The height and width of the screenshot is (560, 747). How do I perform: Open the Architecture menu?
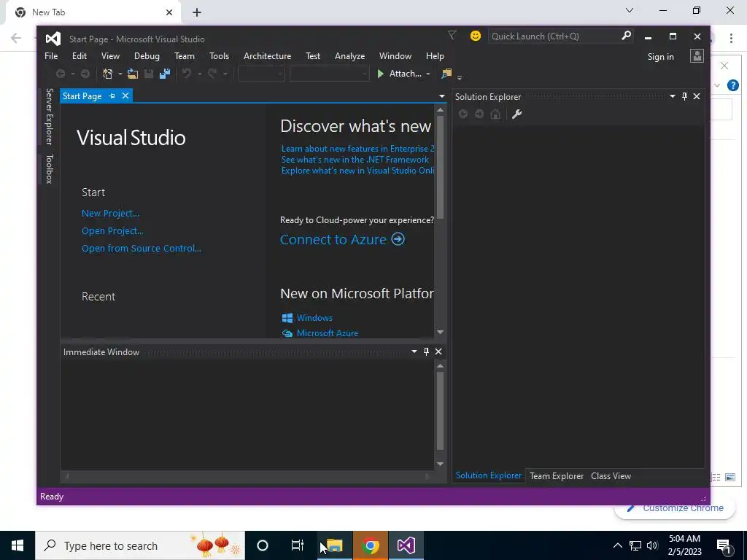pos(267,56)
